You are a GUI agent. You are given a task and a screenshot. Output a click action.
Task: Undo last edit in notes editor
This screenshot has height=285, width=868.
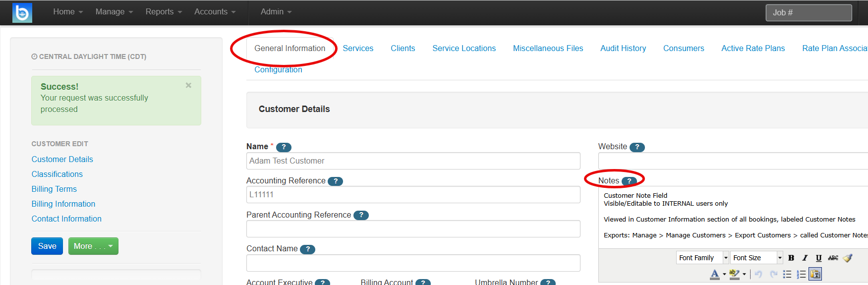[758, 274]
